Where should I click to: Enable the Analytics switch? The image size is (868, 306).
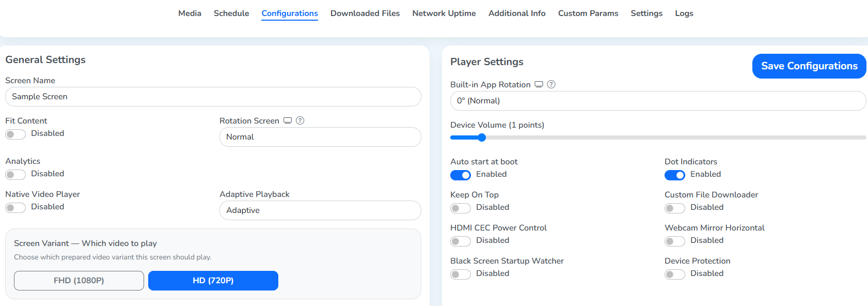coord(15,175)
